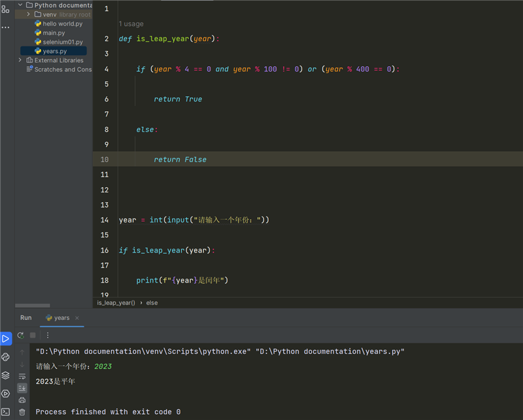523x420 pixels.
Task: Rerun the years script
Action: tap(21, 335)
